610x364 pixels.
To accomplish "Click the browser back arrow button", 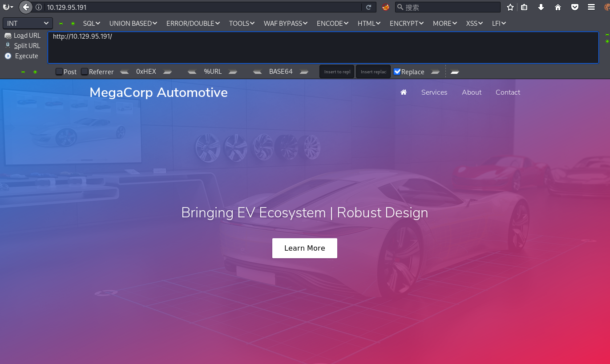I will [x=26, y=7].
